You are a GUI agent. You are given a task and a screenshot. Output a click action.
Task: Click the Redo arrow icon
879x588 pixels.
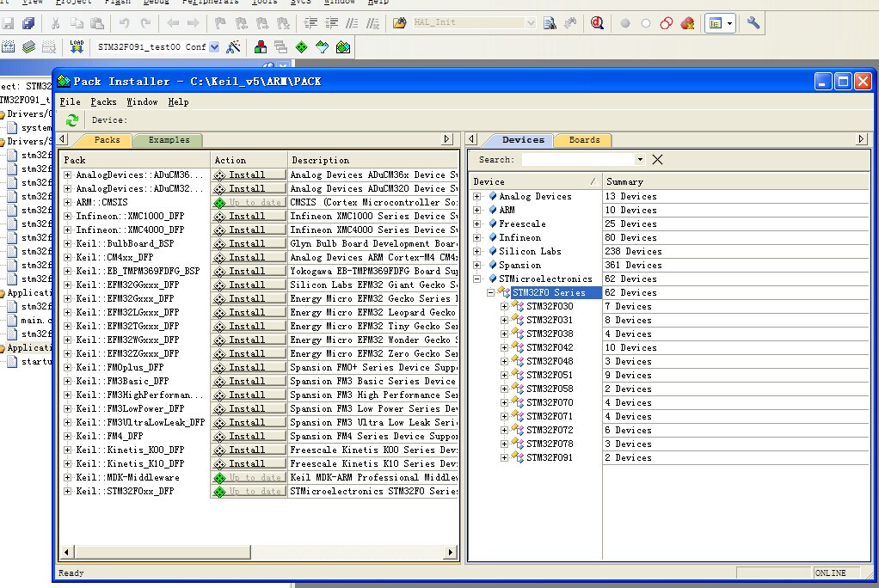(x=145, y=23)
